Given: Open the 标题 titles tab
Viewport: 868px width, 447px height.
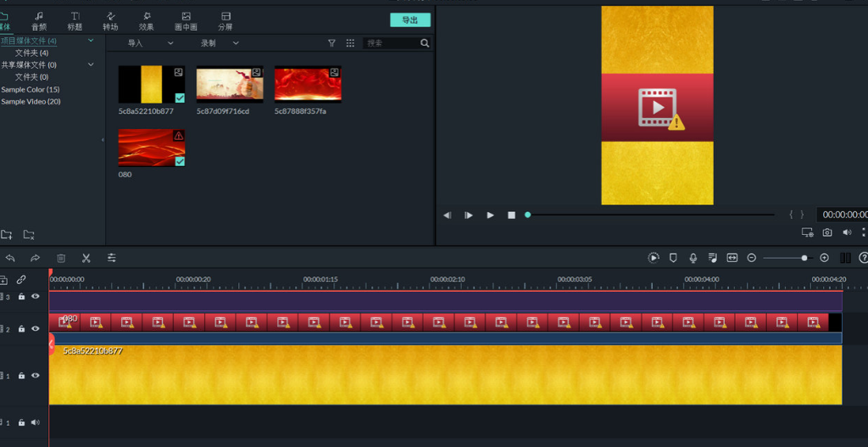Looking at the screenshot, I should (x=75, y=21).
